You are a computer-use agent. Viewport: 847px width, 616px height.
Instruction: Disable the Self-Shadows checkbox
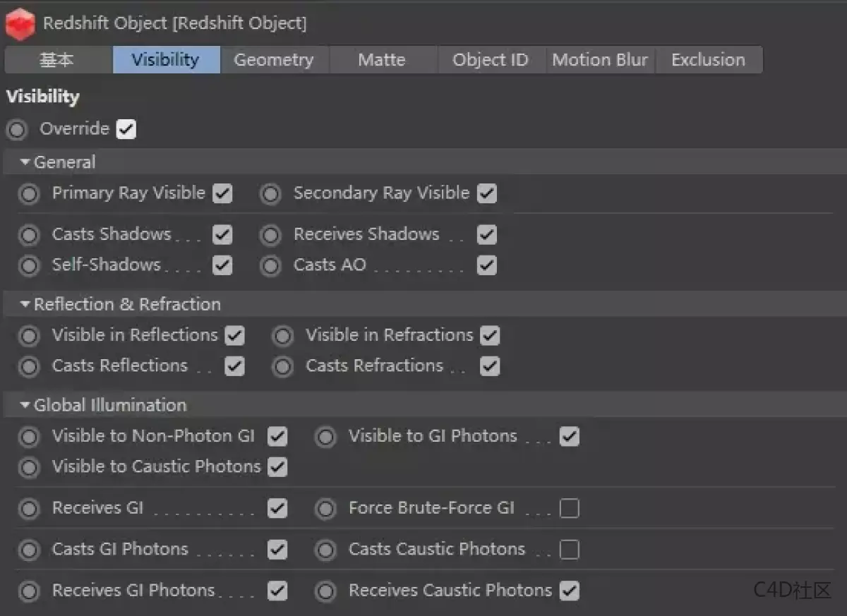pyautogui.click(x=222, y=265)
